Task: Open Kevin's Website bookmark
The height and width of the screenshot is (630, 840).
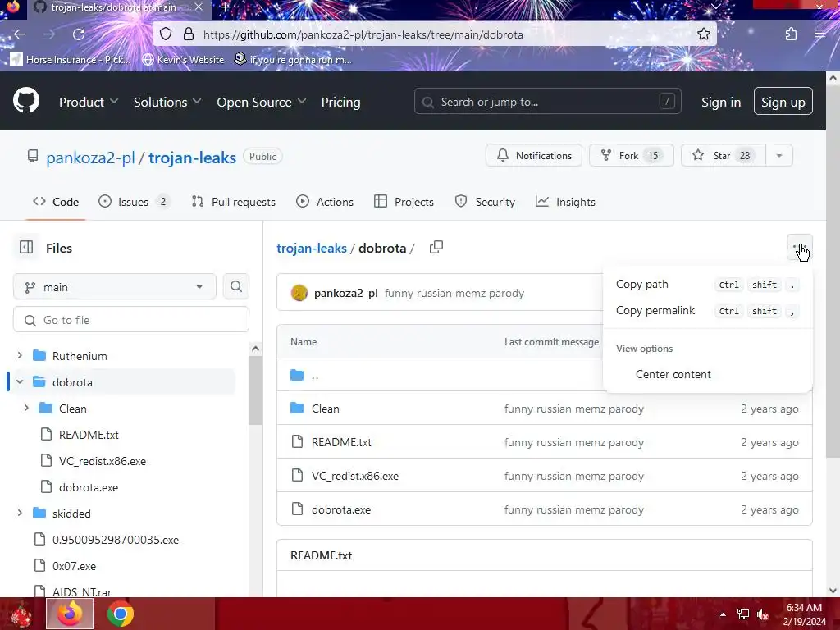Action: tap(184, 59)
